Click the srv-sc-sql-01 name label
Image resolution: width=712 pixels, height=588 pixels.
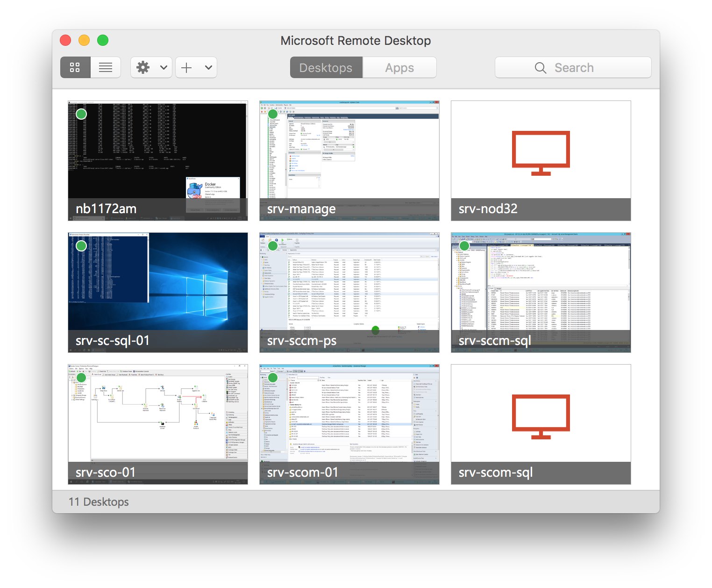click(x=113, y=341)
